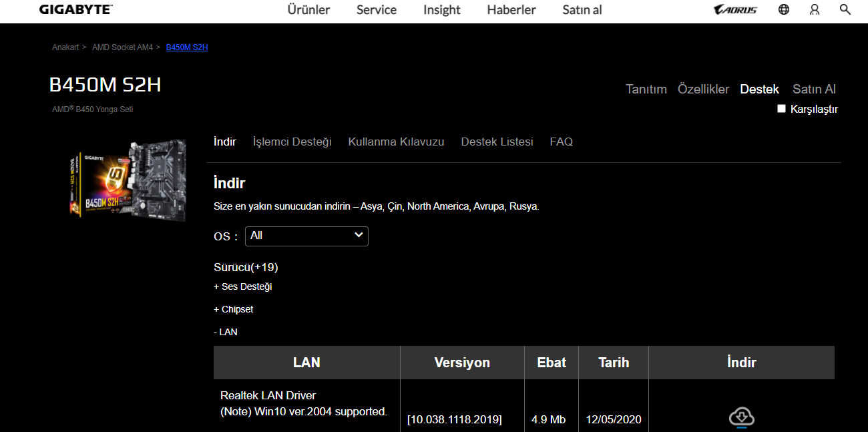Go to the Tanıtım product section

tap(646, 89)
